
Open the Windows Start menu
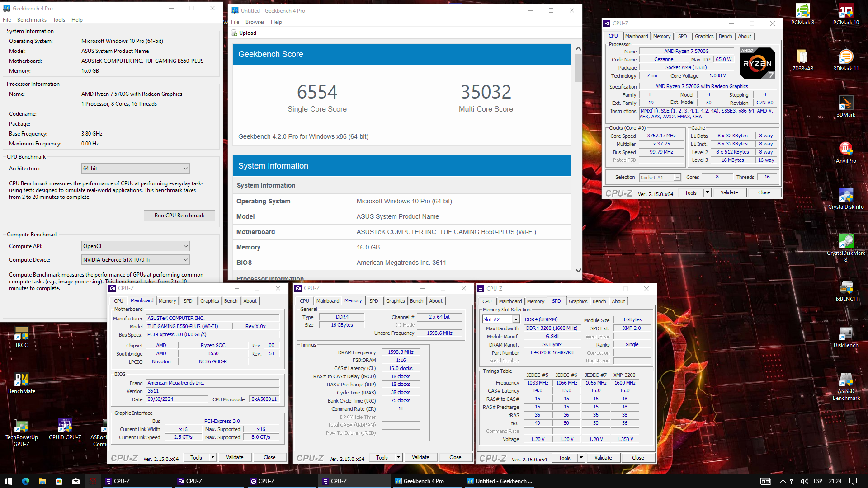click(x=8, y=481)
